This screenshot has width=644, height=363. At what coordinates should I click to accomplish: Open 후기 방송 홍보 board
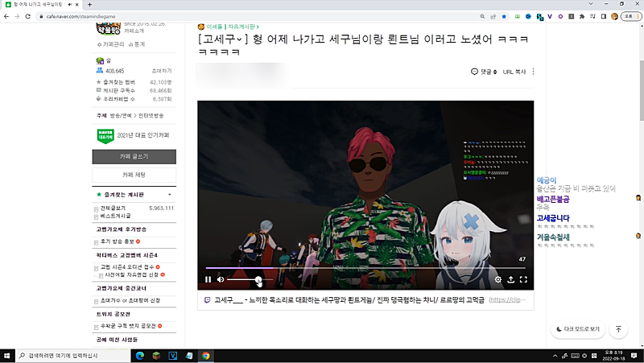[x=117, y=241]
